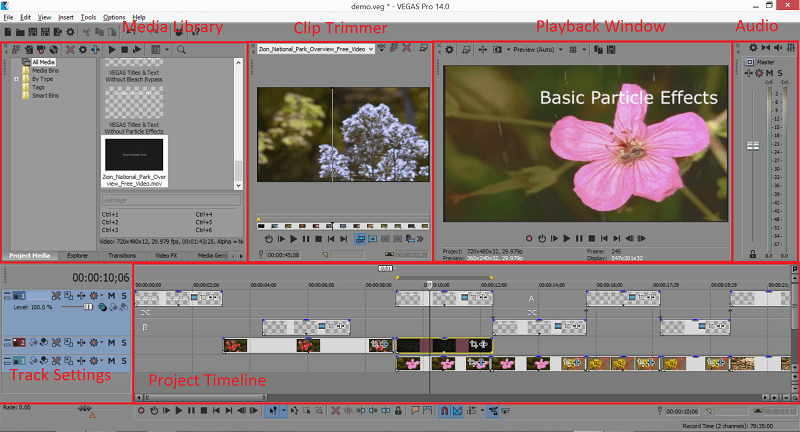Screen dimensions: 800x432
Task: Select the Smart Bins folder
Action: click(45, 95)
